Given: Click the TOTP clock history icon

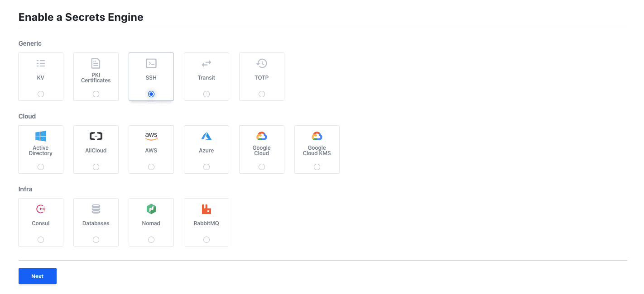Looking at the screenshot, I should coord(262,63).
